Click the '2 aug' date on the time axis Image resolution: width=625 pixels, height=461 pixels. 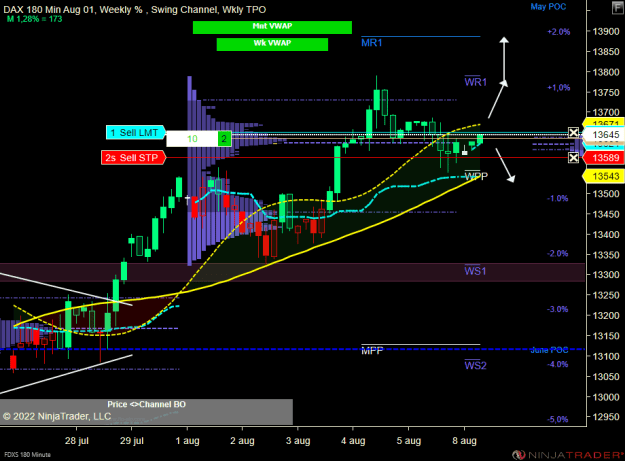(242, 441)
